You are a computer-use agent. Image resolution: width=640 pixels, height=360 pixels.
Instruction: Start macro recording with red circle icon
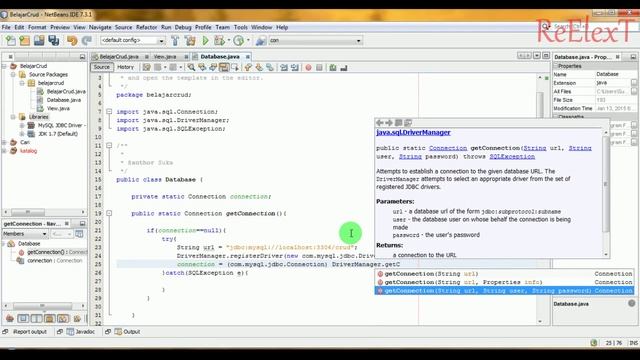(x=309, y=67)
